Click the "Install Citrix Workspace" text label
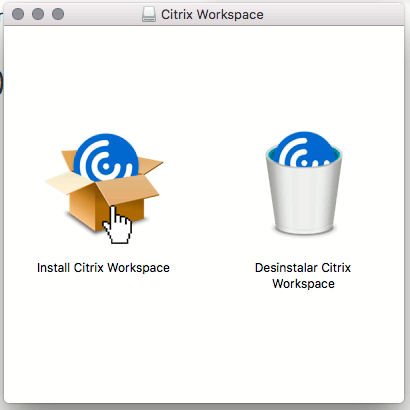Viewport: 410px width, 410px height. coord(103,268)
